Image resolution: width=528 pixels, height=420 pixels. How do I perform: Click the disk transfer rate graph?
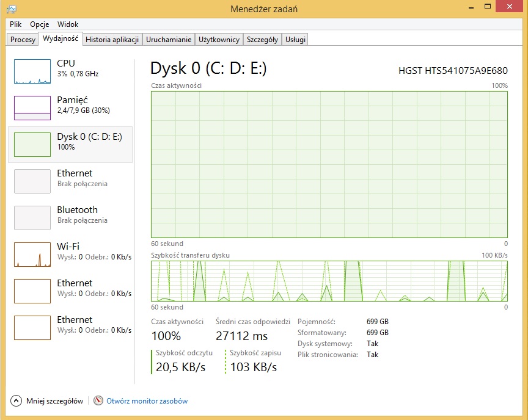(x=329, y=281)
